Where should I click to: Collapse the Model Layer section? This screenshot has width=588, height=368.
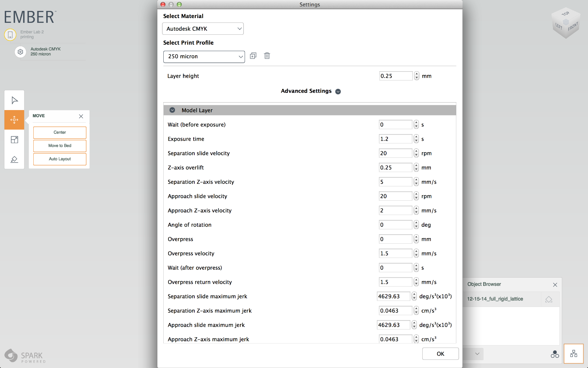[172, 110]
